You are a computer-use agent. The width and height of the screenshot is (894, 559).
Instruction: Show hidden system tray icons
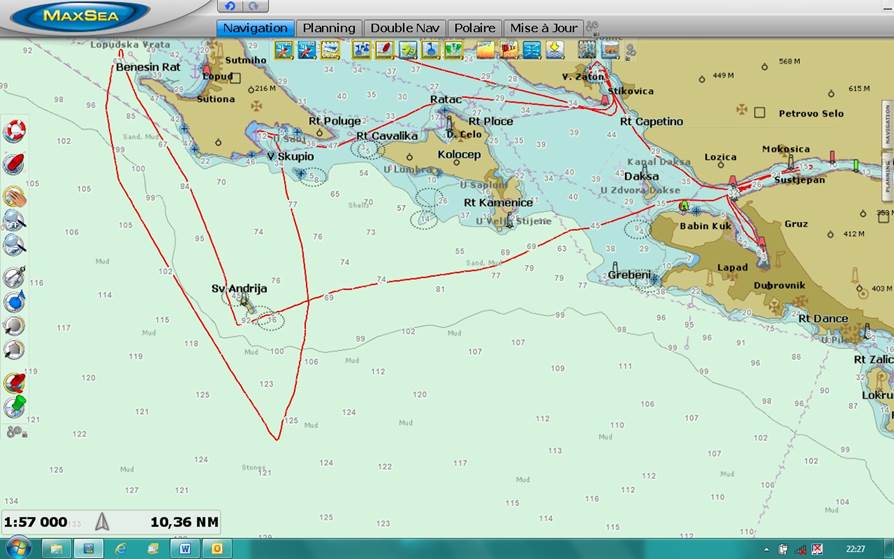point(766,549)
